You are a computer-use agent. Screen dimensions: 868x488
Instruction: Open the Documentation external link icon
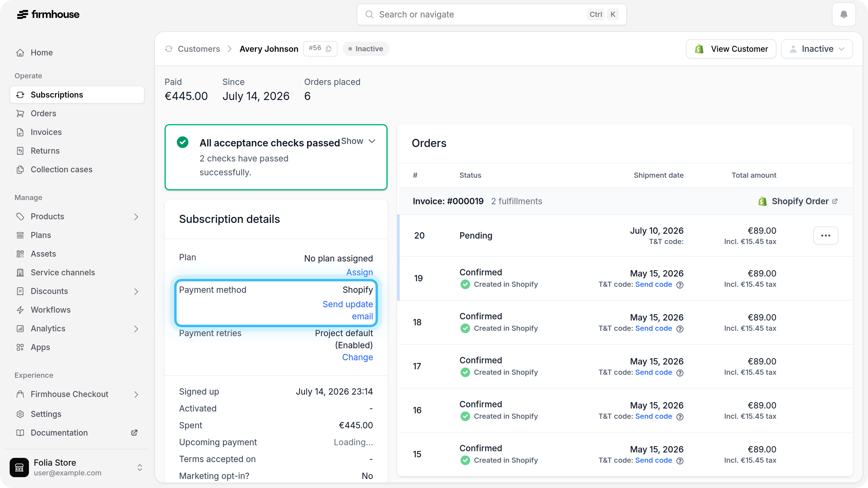tap(134, 433)
